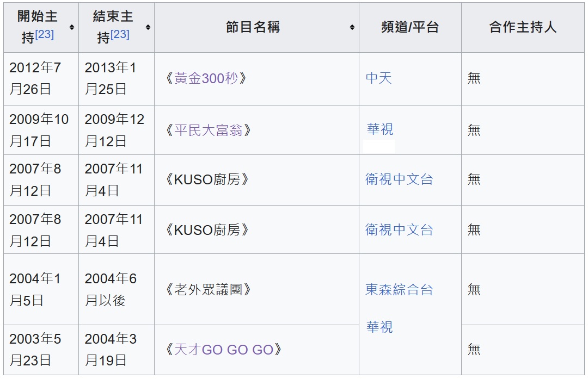Select the 2003年5月23日 date cell
The image size is (588, 379).
pos(35,349)
